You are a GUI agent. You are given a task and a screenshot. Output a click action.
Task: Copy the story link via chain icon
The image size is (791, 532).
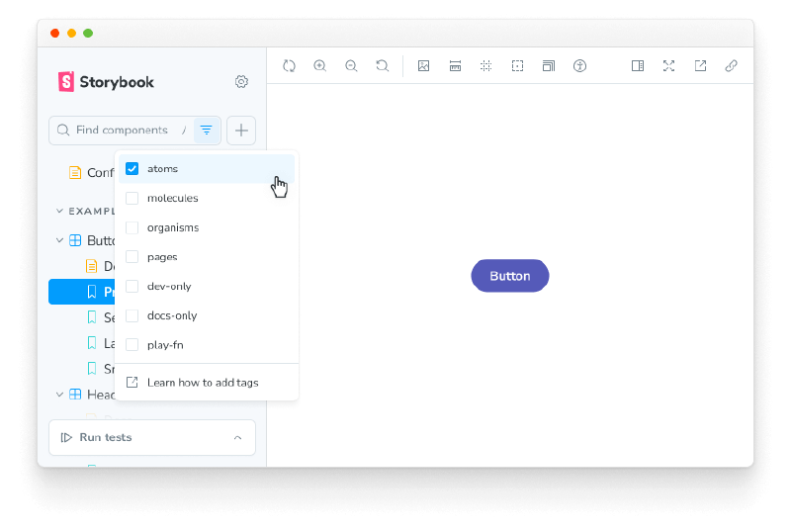(x=731, y=66)
